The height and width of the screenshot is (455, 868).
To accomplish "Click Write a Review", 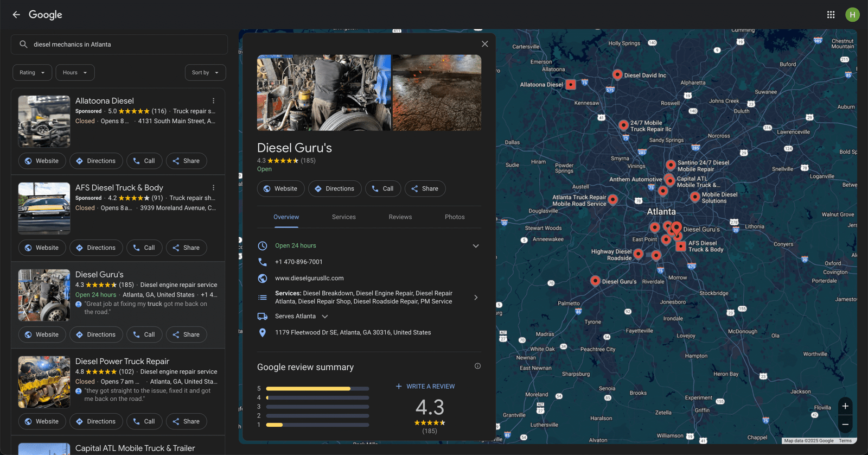I will [x=425, y=387].
